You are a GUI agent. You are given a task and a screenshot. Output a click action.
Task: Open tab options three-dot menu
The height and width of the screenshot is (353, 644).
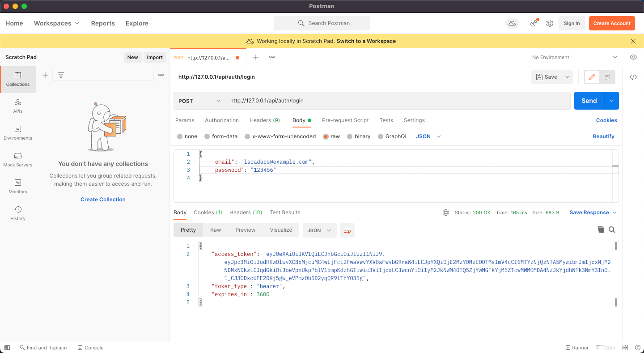(272, 57)
